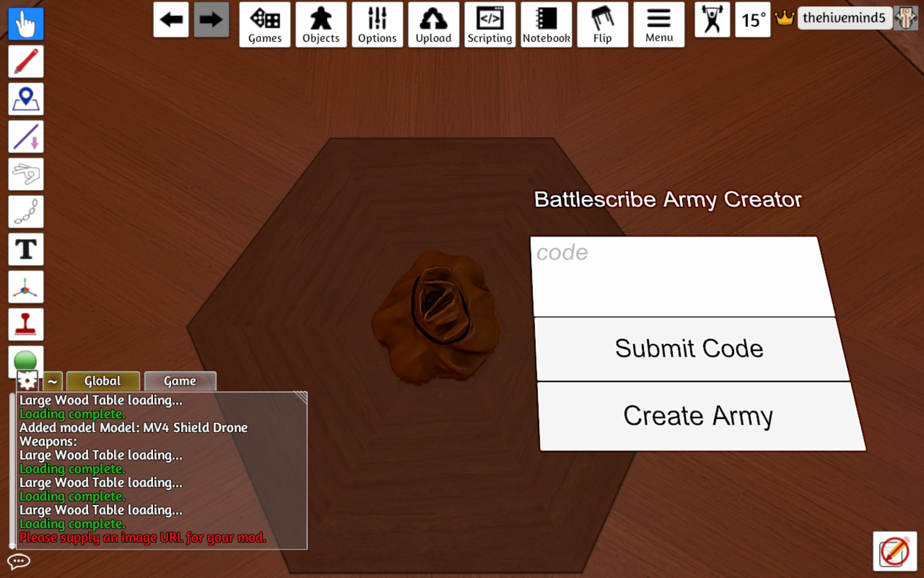This screenshot has width=924, height=578.
Task: Select the Grab hand tool
Action: (26, 24)
